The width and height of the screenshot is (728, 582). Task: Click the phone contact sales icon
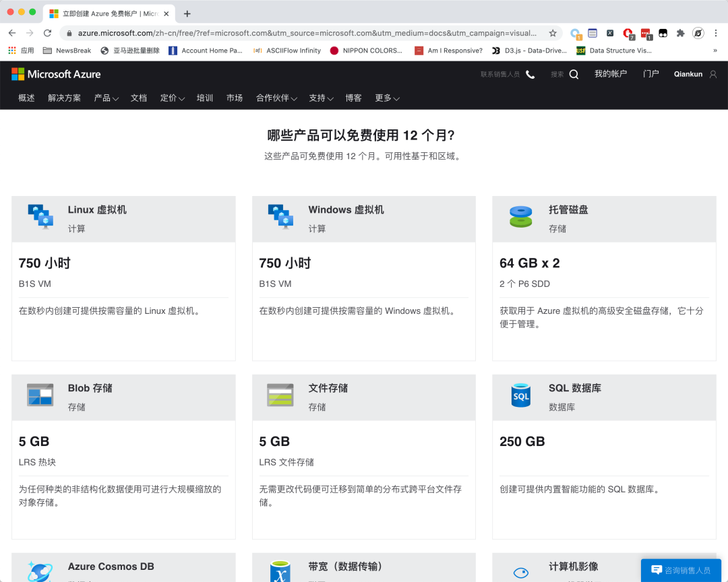pos(530,74)
